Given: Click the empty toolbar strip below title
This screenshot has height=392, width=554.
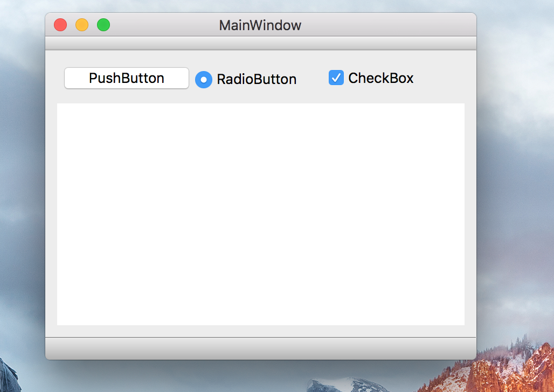Looking at the screenshot, I should coord(260,43).
